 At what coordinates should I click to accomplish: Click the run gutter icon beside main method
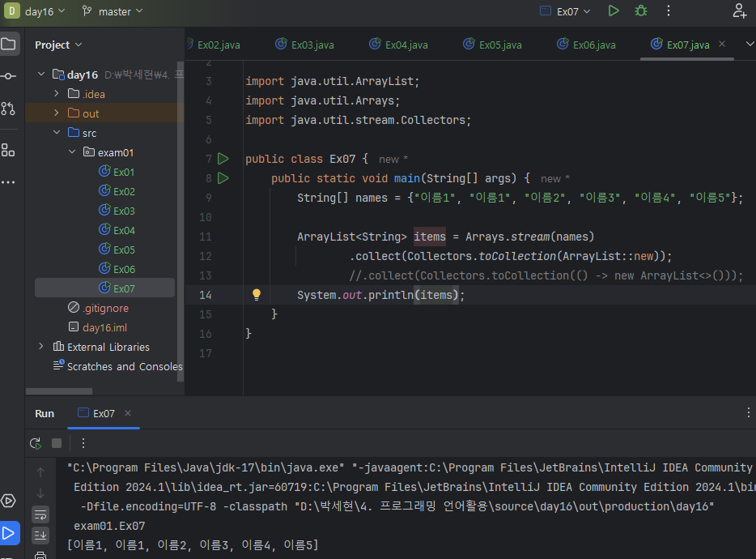[x=223, y=178]
